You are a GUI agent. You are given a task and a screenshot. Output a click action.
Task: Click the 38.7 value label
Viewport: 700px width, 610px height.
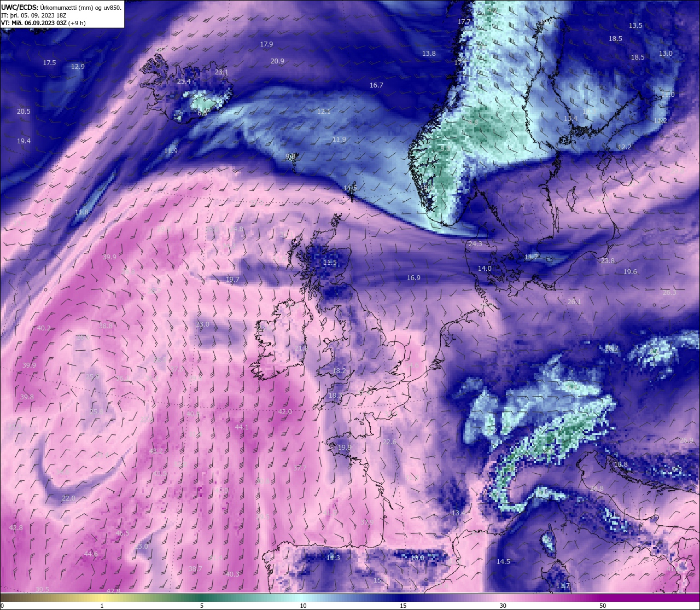(x=195, y=569)
